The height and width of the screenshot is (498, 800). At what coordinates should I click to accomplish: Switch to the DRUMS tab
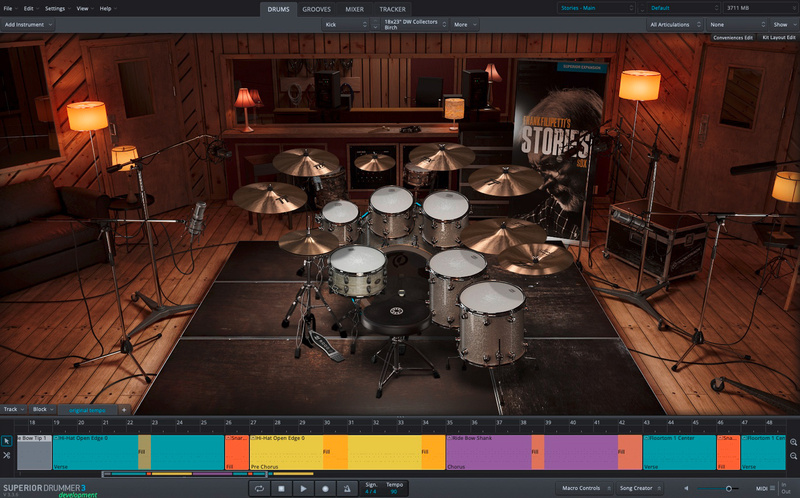pos(279,9)
